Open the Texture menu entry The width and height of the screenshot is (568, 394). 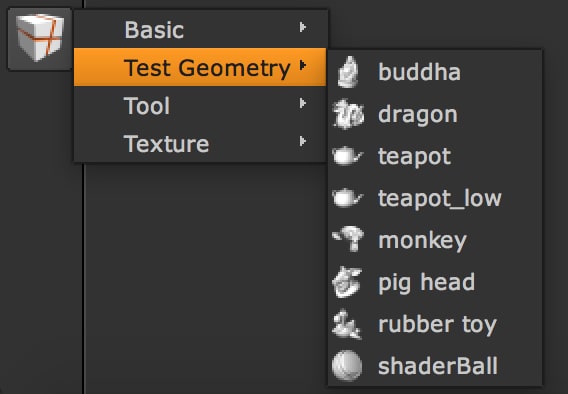pyautogui.click(x=201, y=143)
